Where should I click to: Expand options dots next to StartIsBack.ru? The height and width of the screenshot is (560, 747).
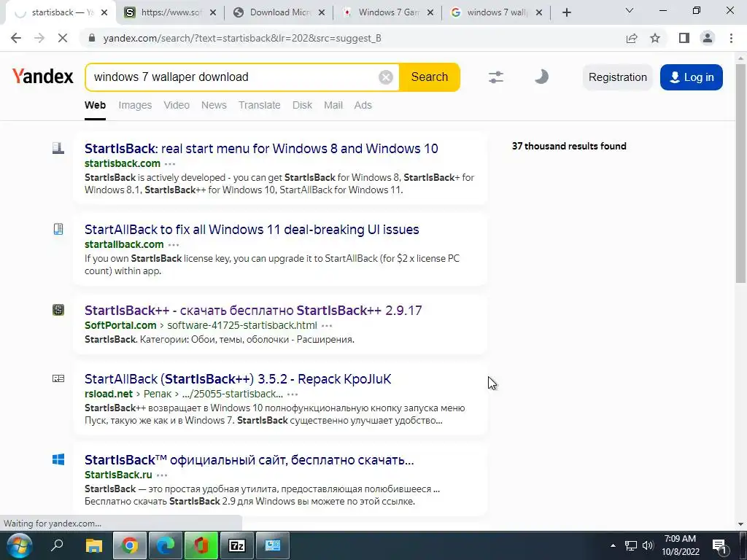pos(162,475)
